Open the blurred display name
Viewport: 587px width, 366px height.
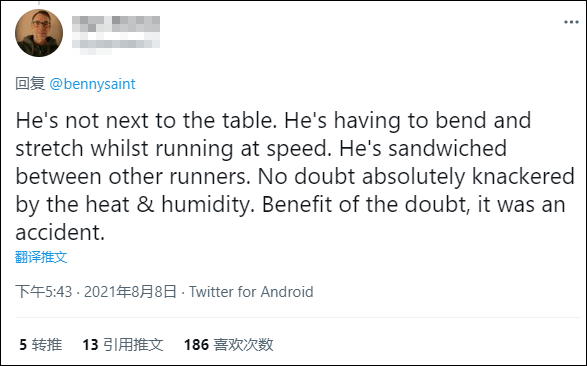tap(116, 24)
